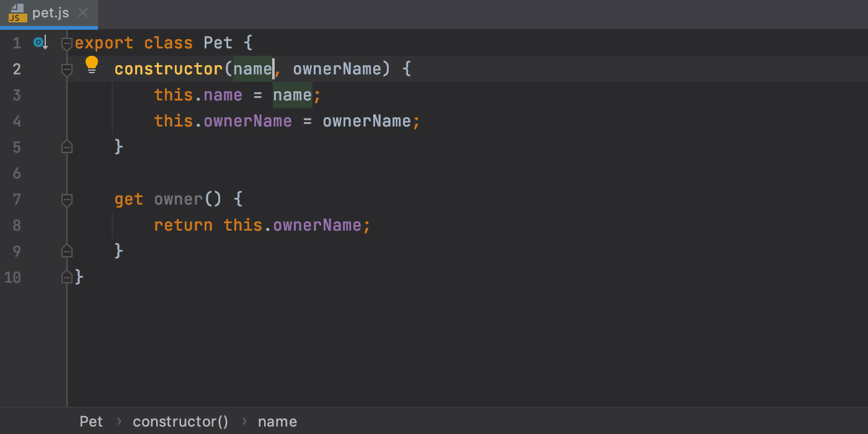868x434 pixels.
Task: Collapse the Pet class fold marker on line 1
Action: 67,43
